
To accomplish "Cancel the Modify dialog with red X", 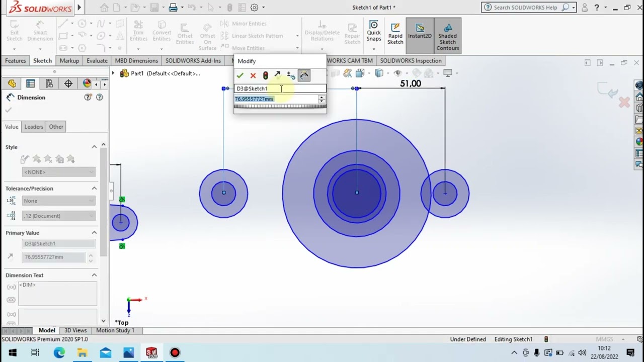I will (253, 75).
